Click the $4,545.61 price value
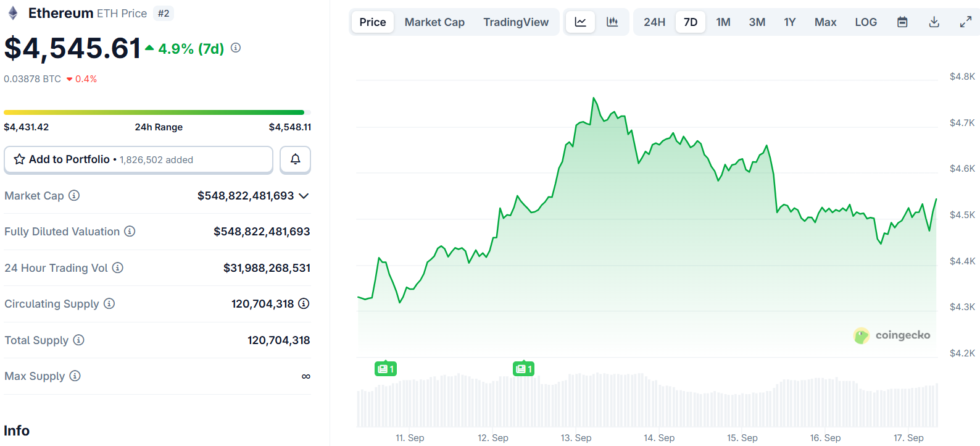This screenshot has width=980, height=446. tap(73, 48)
